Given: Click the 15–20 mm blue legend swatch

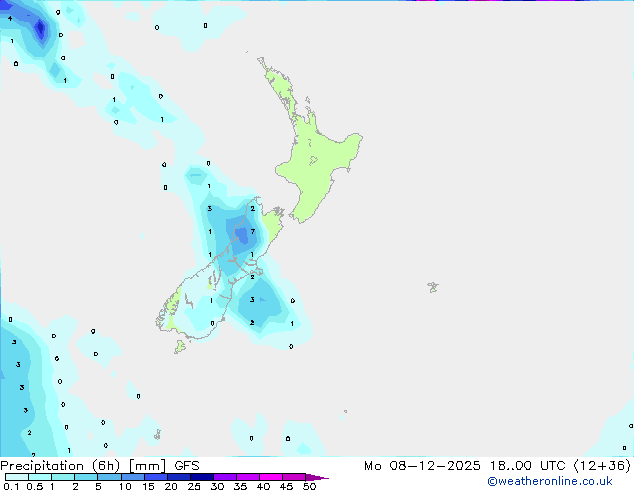Looking at the screenshot, I should pyautogui.click(x=156, y=477).
